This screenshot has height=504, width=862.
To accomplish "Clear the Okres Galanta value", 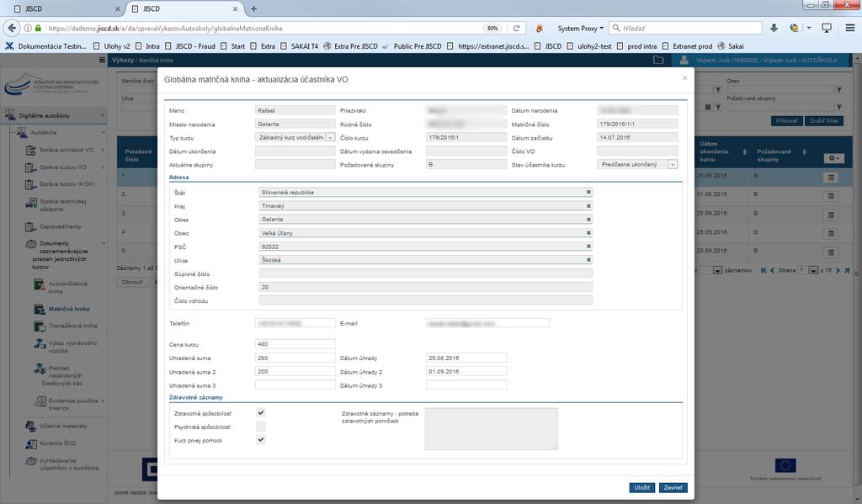I will [x=588, y=220].
